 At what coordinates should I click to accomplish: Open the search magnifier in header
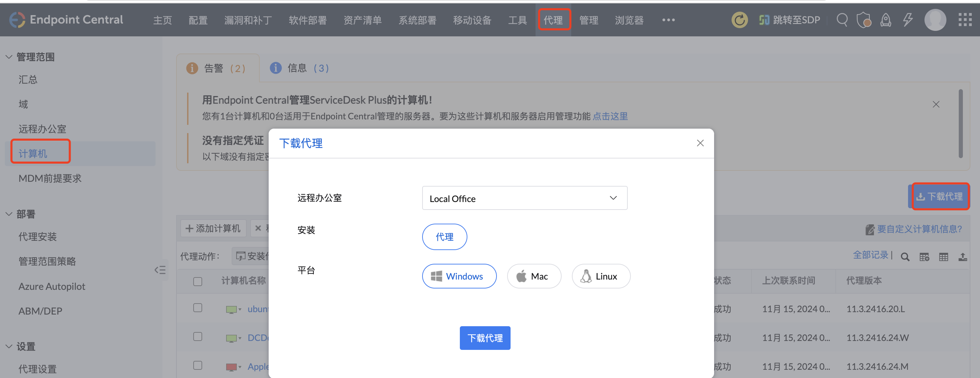click(842, 20)
